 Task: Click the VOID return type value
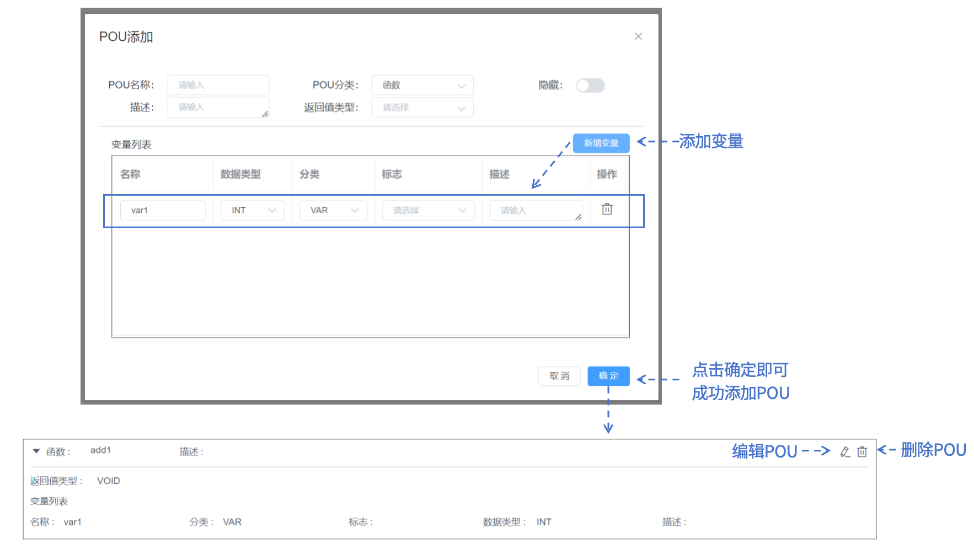pos(109,481)
